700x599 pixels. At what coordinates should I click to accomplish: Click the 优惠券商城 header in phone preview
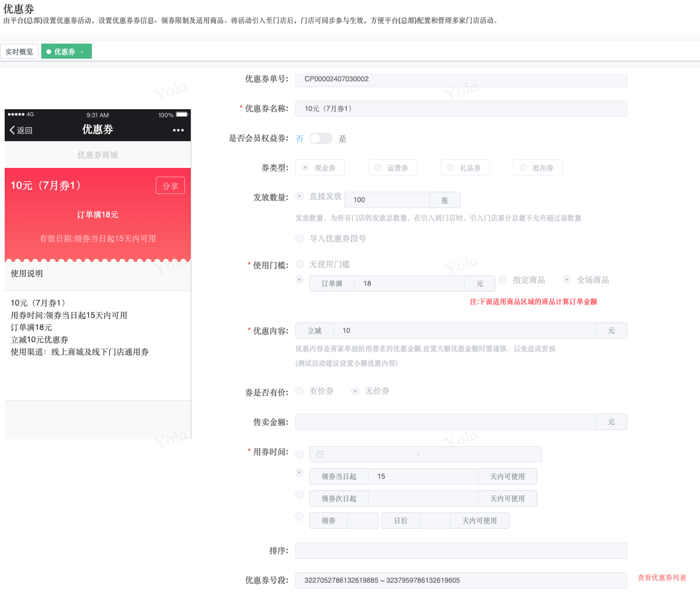pos(98,155)
